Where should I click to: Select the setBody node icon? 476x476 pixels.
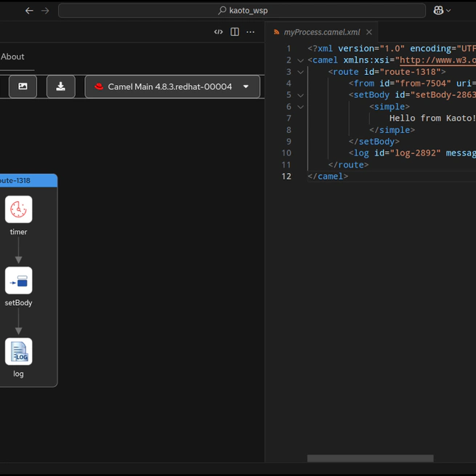[x=18, y=281]
